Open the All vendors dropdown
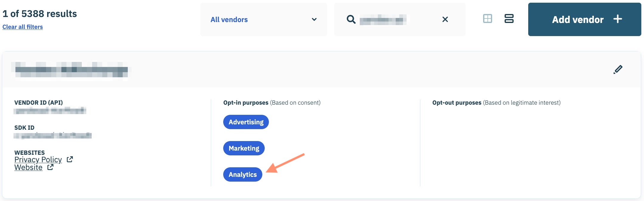 pyautogui.click(x=263, y=20)
